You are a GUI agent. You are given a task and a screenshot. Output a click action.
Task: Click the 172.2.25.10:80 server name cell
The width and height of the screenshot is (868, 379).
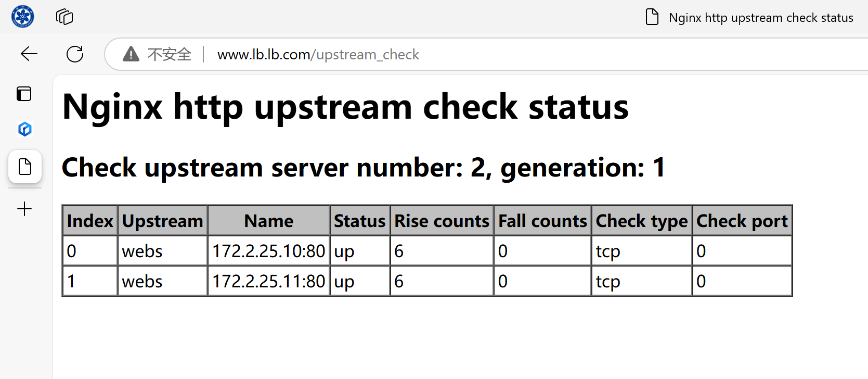click(268, 251)
